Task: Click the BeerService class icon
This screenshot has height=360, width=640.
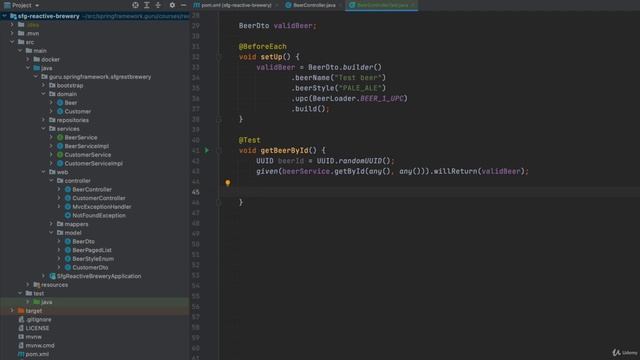Action: [x=60, y=138]
